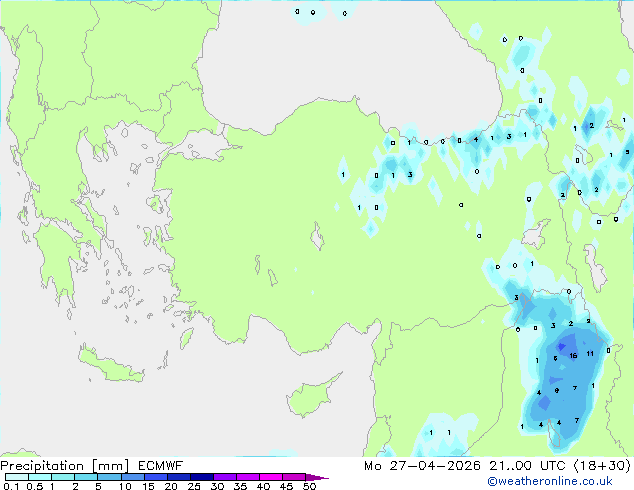Click the "Precipitation [mm]" title text
Image resolution: width=634 pixels, height=490 pixels.
pyautogui.click(x=65, y=466)
